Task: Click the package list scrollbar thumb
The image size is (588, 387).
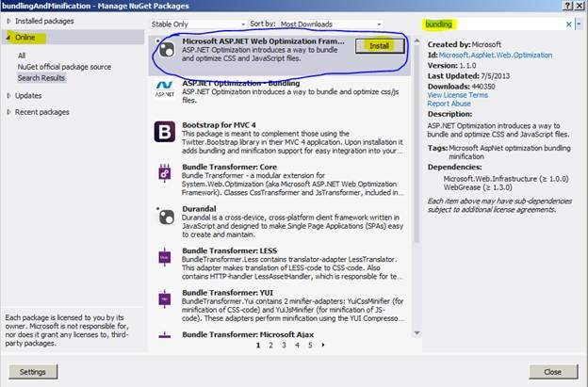Action: point(416,144)
